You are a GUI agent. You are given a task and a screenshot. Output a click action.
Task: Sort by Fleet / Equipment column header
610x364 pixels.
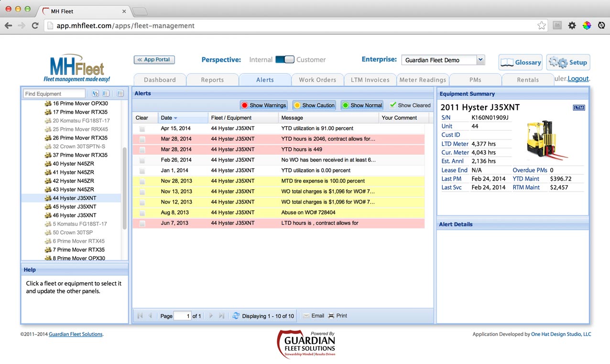tap(243, 118)
